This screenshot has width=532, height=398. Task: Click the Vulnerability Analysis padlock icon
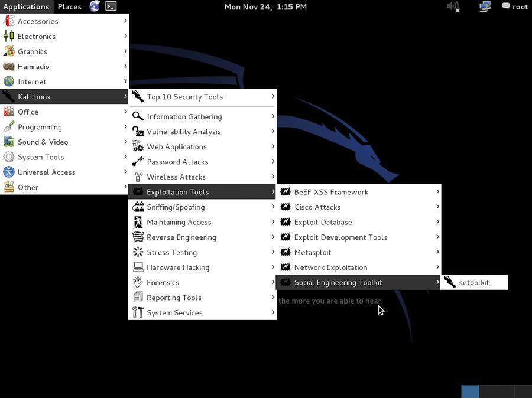point(138,132)
